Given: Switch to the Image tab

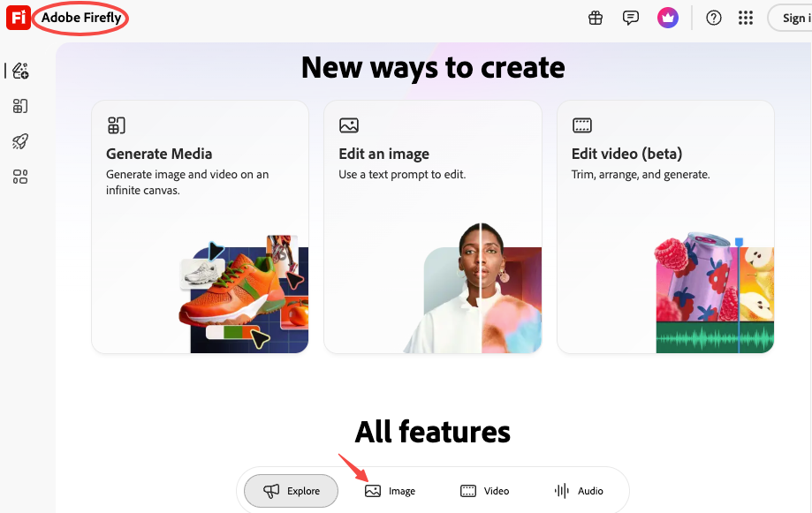Looking at the screenshot, I should pos(391,491).
